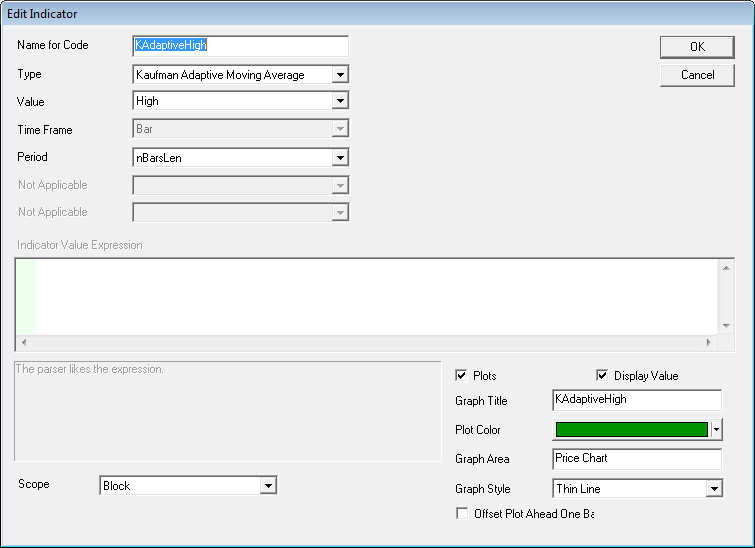This screenshot has width=755, height=548.
Task: Open the Plot Color dropdown arrow
Action: [716, 430]
